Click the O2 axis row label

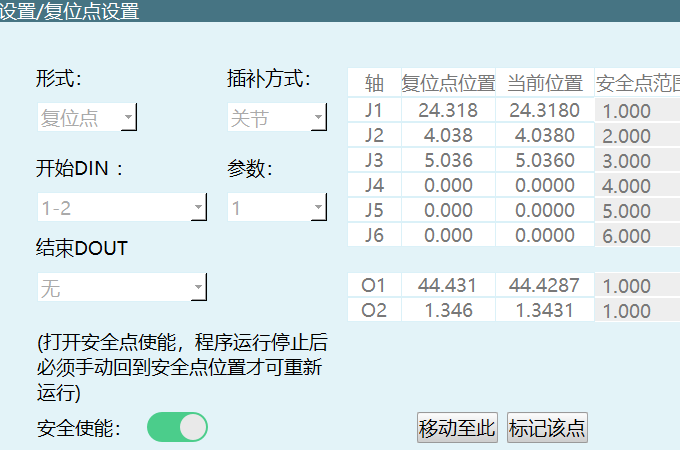click(374, 310)
